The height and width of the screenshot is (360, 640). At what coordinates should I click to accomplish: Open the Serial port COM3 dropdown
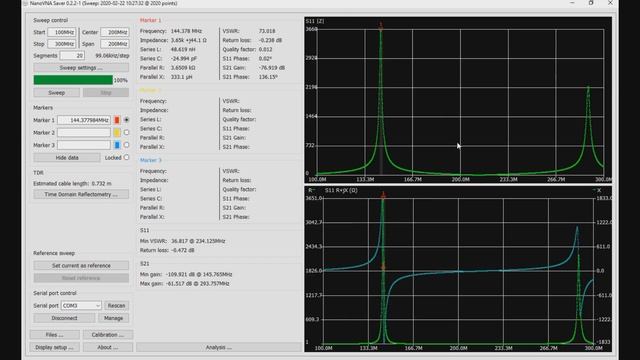click(81, 305)
